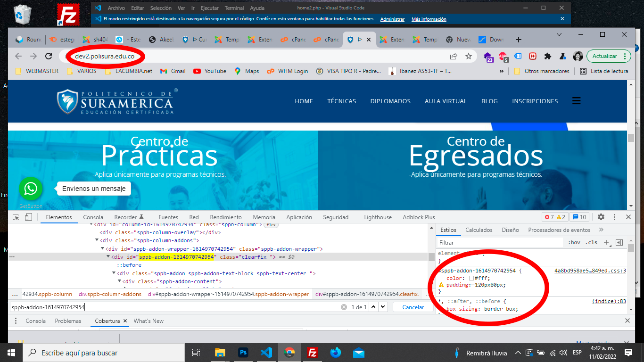Image resolution: width=644 pixels, height=362 pixels.
Task: Open the Calculados styles tab
Action: pyautogui.click(x=479, y=230)
